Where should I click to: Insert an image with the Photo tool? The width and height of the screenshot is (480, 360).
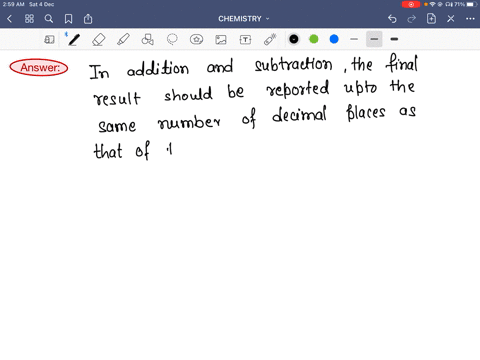pyautogui.click(x=221, y=40)
